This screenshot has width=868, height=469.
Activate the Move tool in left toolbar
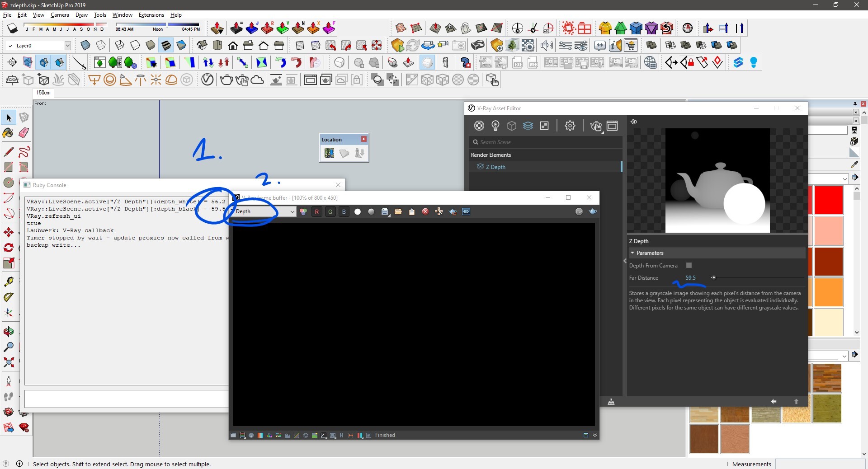(9, 232)
